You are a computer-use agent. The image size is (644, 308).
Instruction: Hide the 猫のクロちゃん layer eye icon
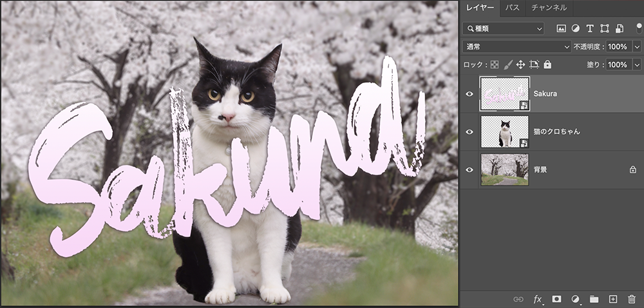469,132
